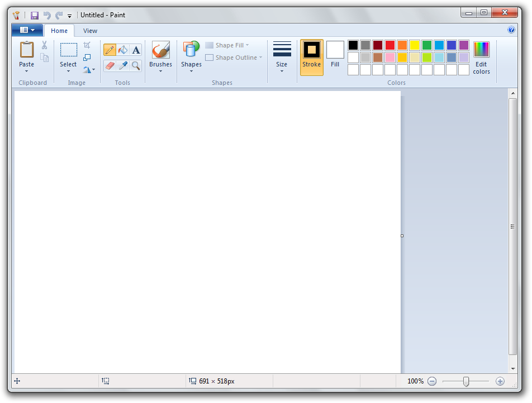Click the Paint application icon in title bar

[16, 15]
